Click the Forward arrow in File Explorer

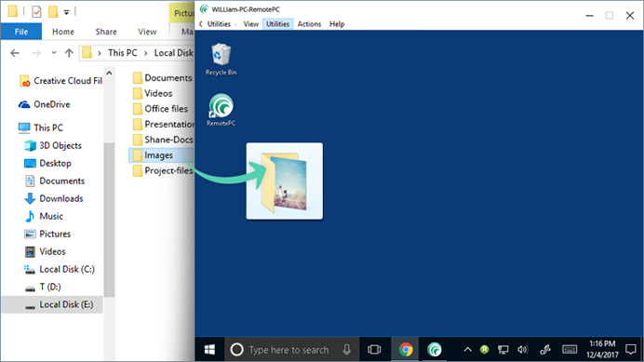[36, 53]
